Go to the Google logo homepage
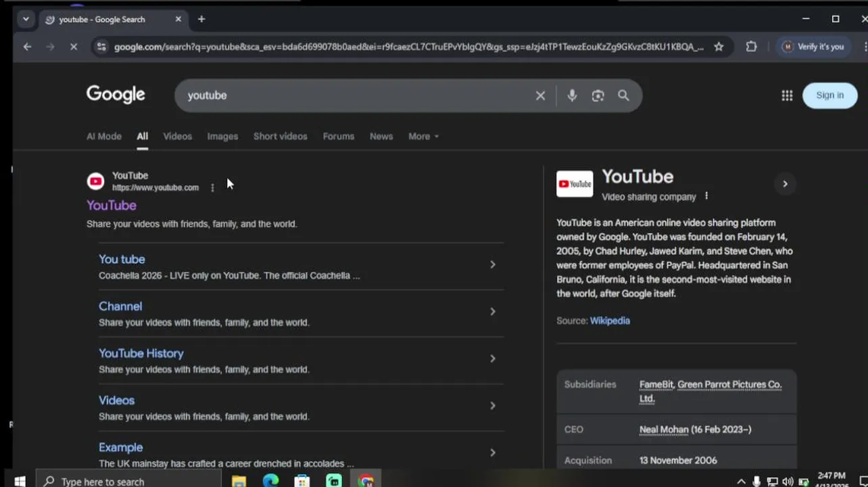This screenshot has width=868, height=487. coord(116,95)
